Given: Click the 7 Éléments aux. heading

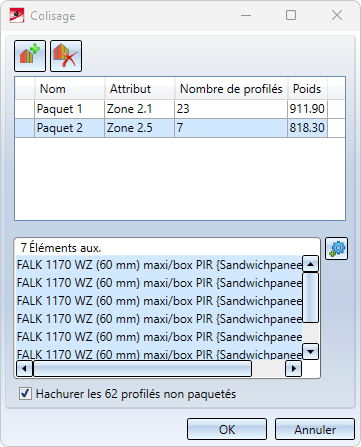Looking at the screenshot, I should [61, 248].
